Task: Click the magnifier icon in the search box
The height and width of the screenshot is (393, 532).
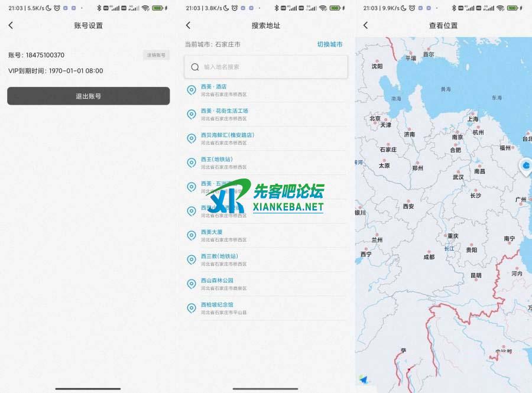Action: 195,67
